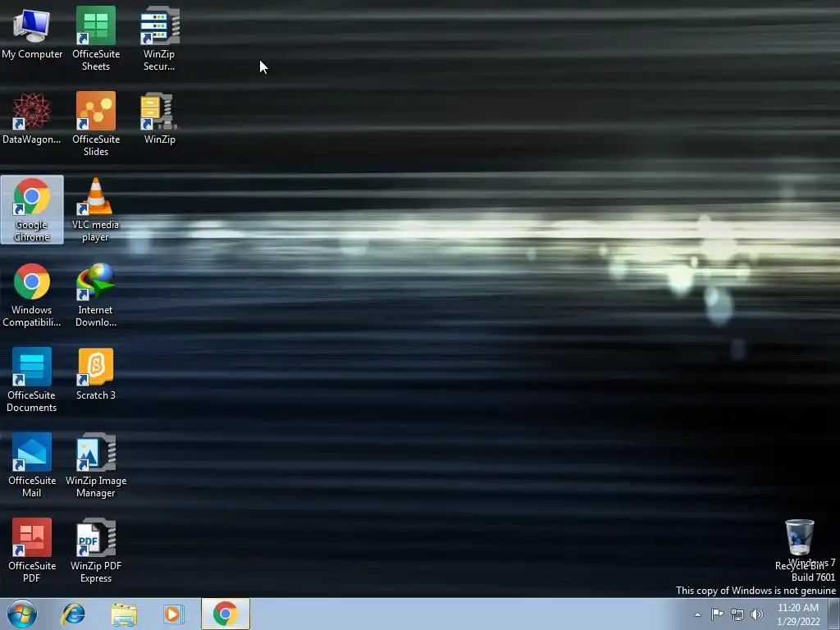Select the WinZip Secur... shortcut icon
Viewport: 840px width, 630px height.
point(159,39)
